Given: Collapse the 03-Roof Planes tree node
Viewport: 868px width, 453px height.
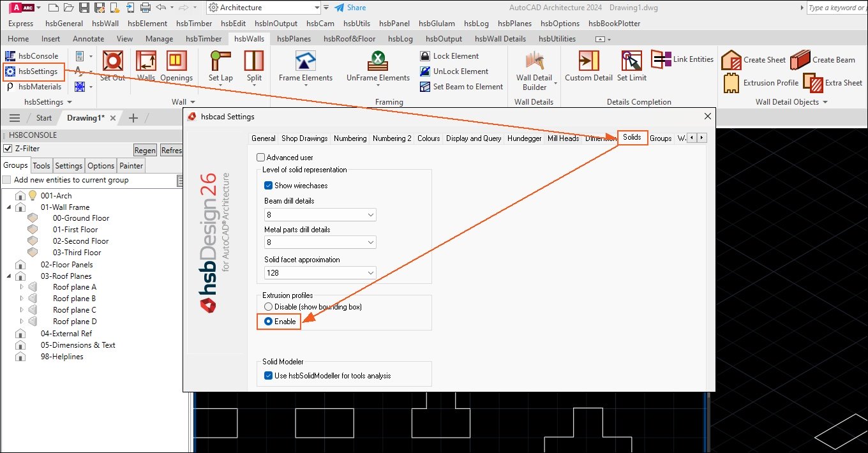Looking at the screenshot, I should 9,276.
